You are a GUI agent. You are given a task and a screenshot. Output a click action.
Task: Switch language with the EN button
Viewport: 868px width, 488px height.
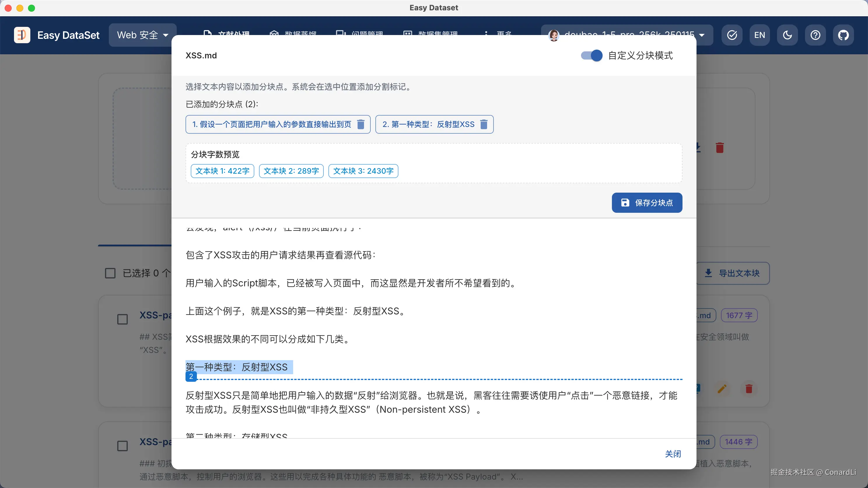[759, 35]
